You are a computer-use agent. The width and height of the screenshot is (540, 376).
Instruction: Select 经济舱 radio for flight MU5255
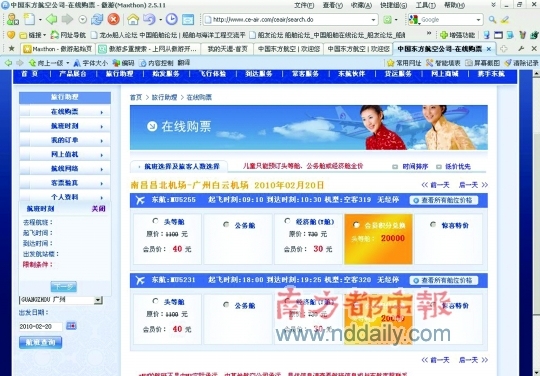coord(287,221)
